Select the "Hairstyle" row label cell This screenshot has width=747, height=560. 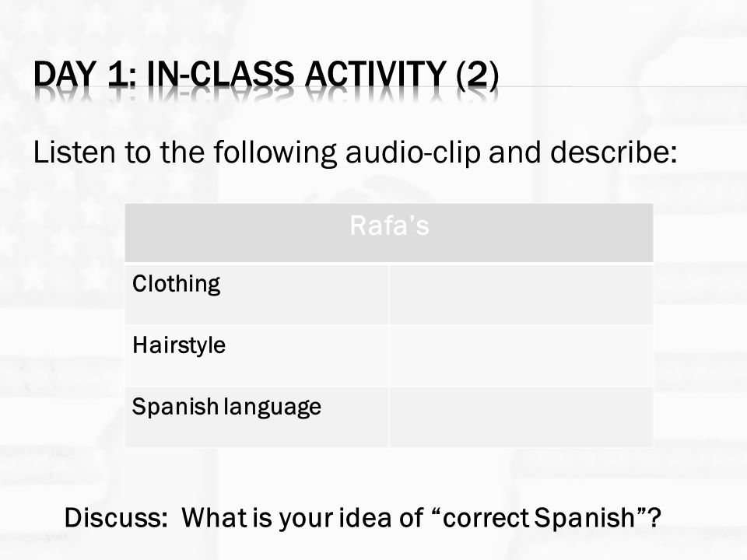pyautogui.click(x=257, y=355)
